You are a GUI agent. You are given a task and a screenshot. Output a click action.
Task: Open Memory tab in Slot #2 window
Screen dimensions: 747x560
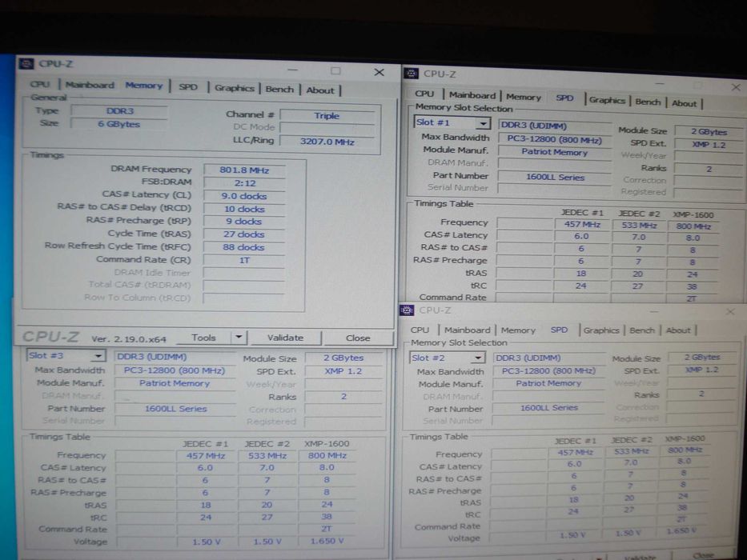(518, 330)
